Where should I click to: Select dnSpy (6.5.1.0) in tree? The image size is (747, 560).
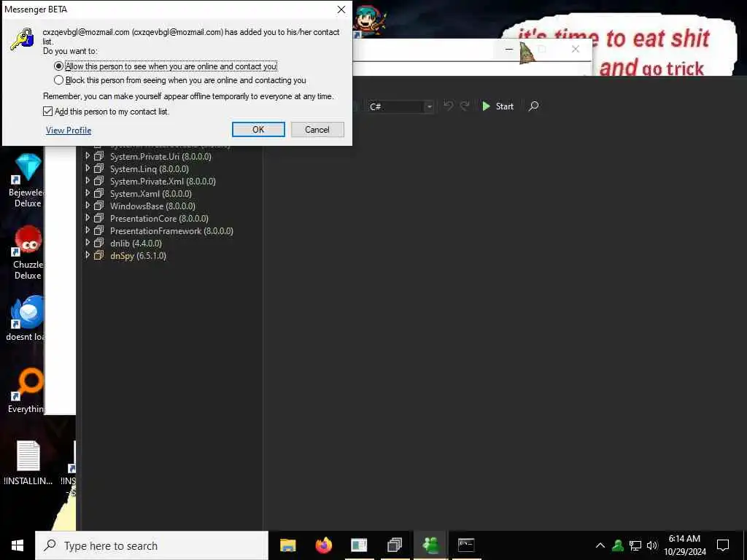point(138,256)
